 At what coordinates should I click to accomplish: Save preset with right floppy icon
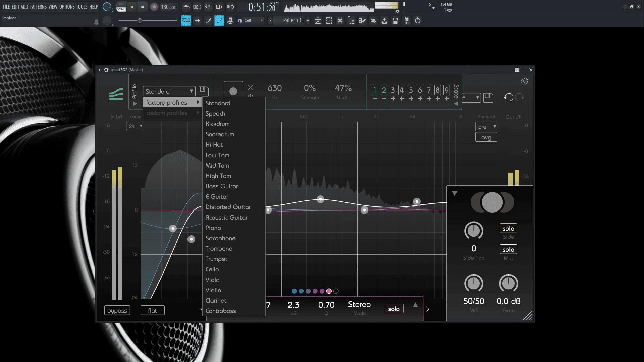[x=488, y=97]
